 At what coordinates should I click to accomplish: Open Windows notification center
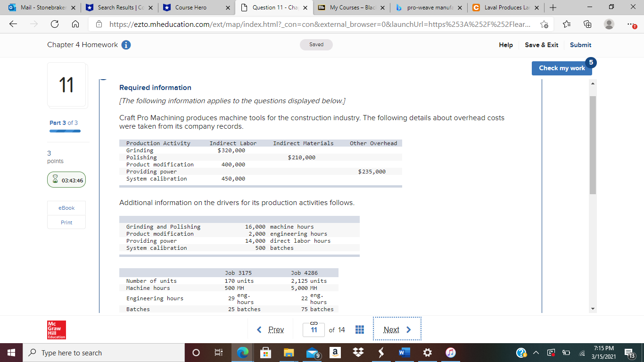[629, 353]
